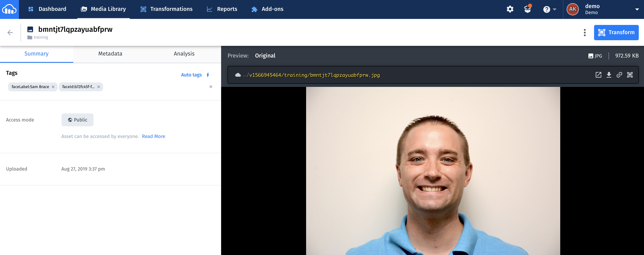Screen dimensions: 644x255
Task: Open the settings gear
Action: coord(510,9)
